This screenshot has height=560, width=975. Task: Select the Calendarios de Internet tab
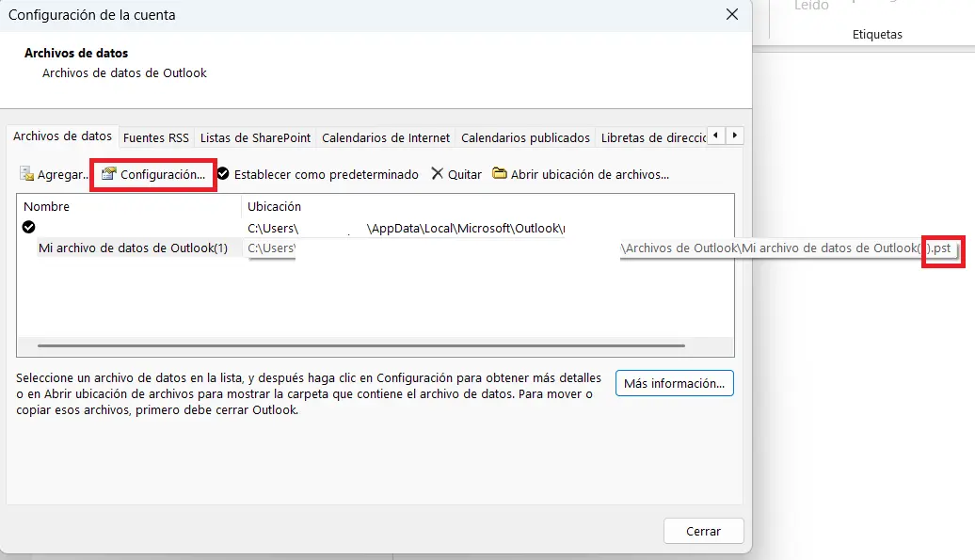(x=386, y=137)
